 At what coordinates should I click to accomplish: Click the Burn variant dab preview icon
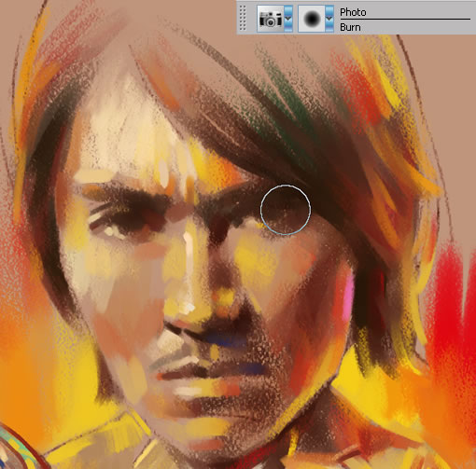point(312,19)
